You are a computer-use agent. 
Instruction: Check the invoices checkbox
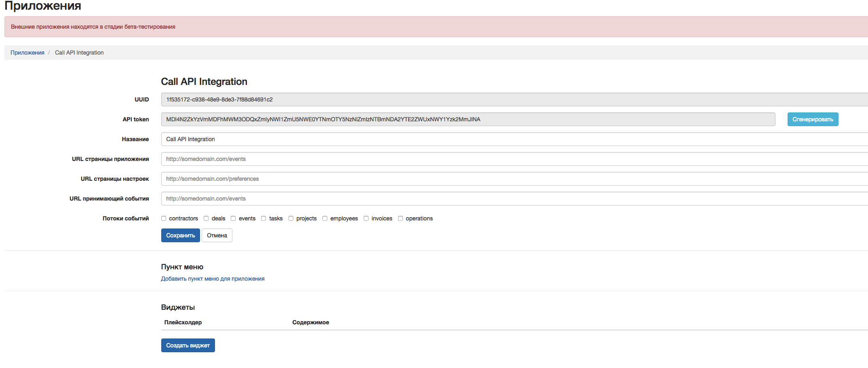click(366, 218)
